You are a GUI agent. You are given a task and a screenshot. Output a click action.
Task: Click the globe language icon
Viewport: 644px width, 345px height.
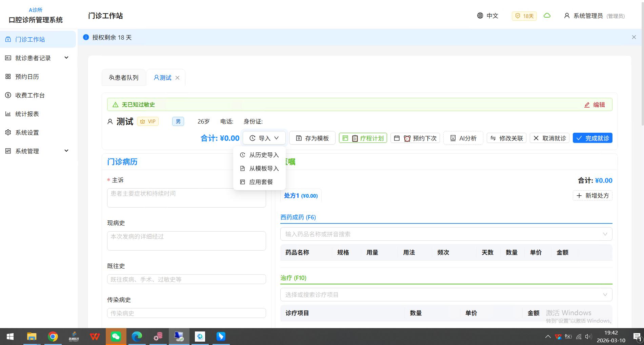click(480, 16)
